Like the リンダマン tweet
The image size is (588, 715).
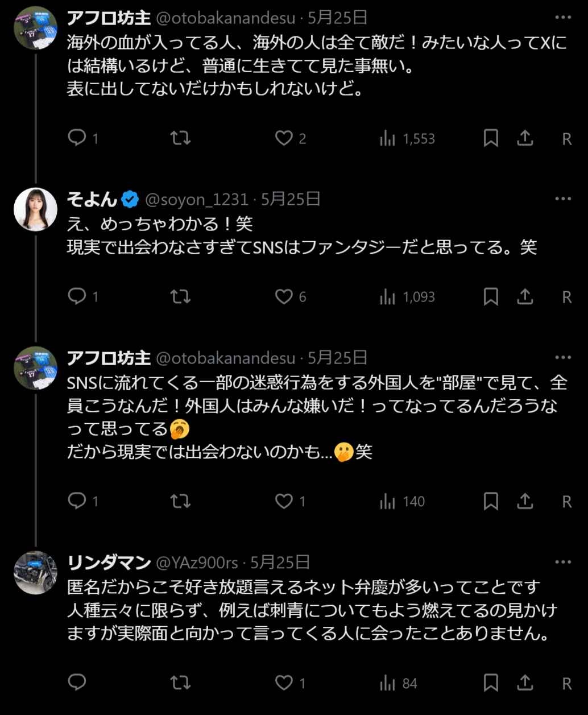coord(284,683)
